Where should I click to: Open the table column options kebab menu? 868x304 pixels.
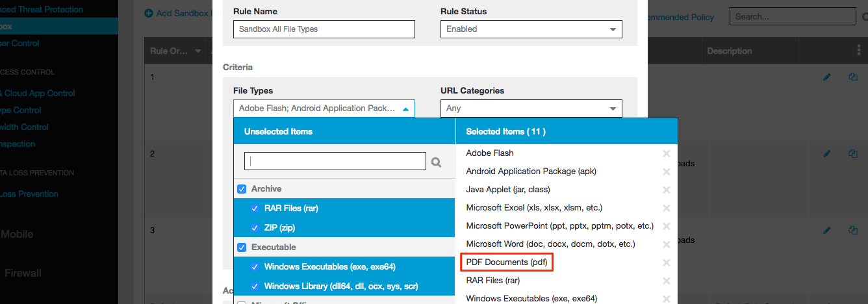coord(860,51)
